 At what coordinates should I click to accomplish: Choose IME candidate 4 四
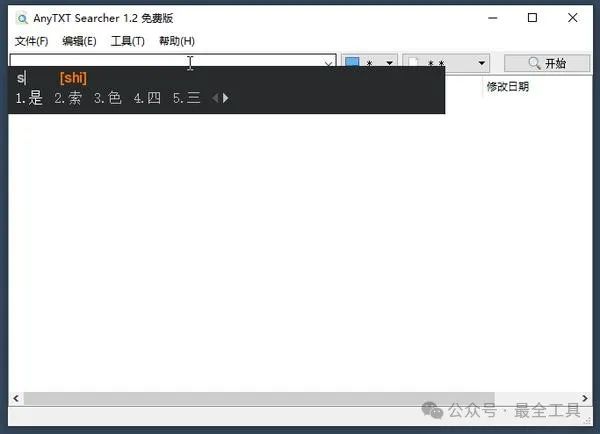click(147, 98)
